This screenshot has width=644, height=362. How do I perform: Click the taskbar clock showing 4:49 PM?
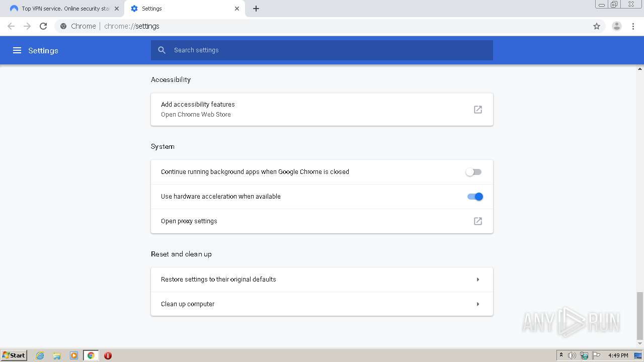pyautogui.click(x=618, y=355)
